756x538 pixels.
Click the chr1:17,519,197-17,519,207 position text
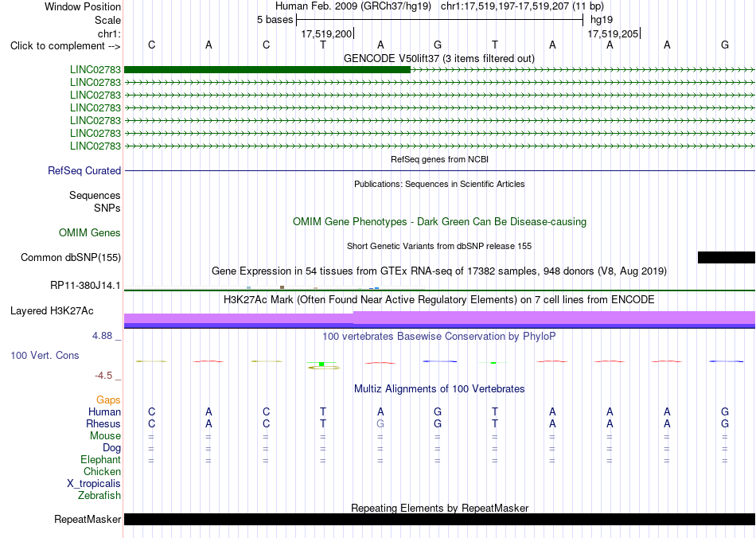point(522,6)
